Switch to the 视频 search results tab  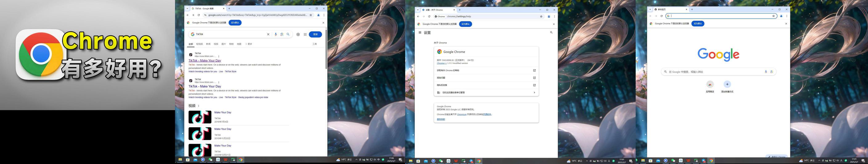pos(216,44)
